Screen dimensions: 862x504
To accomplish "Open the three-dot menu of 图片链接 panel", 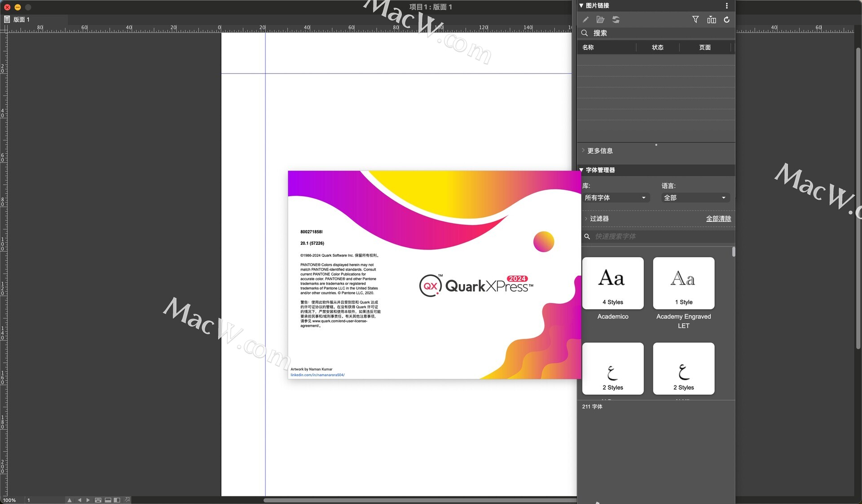I will pos(727,6).
